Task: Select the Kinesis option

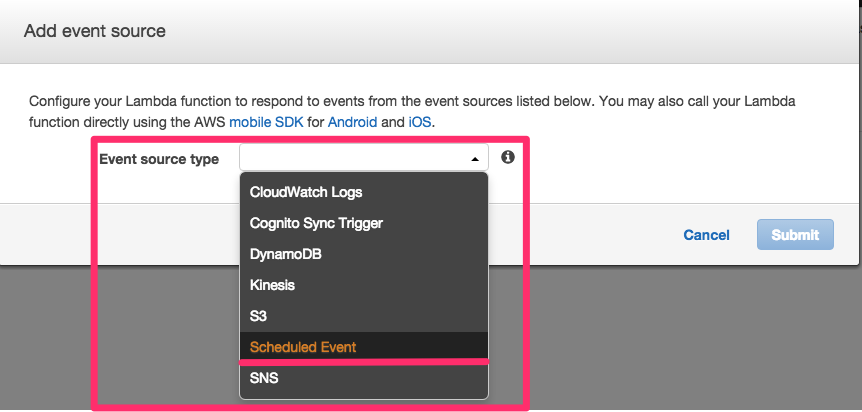Action: 363,285
